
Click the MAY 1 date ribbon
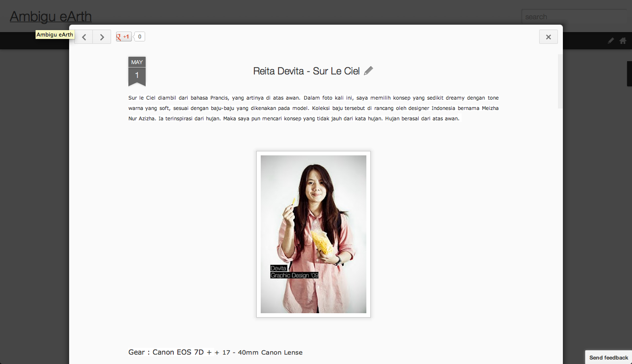click(x=137, y=72)
